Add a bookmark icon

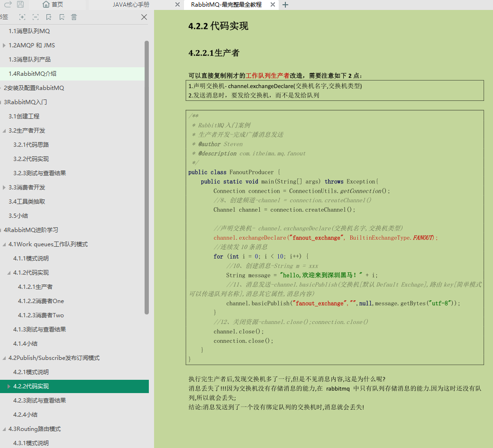pyautogui.click(x=49, y=17)
